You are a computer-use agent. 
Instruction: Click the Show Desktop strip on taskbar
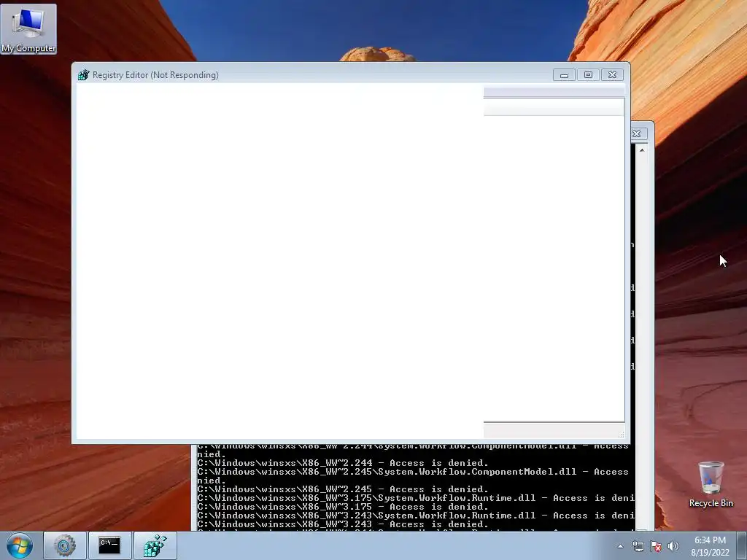tap(742, 545)
